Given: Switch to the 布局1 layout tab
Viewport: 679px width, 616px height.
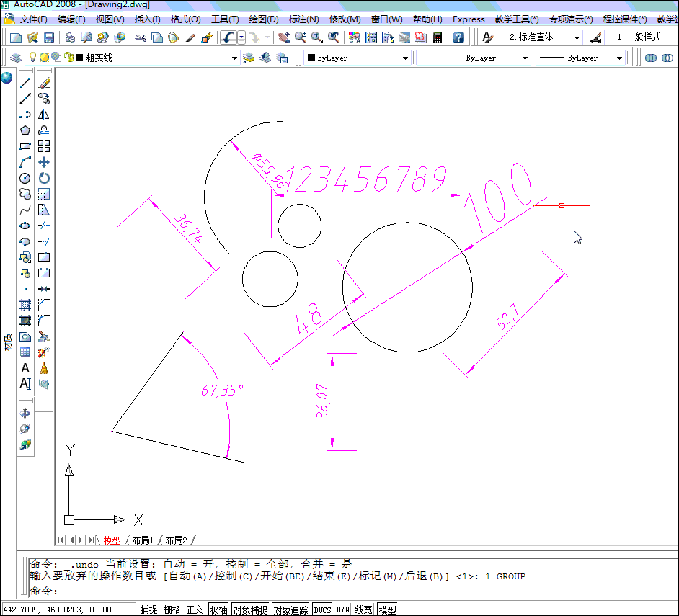Looking at the screenshot, I should click(143, 540).
